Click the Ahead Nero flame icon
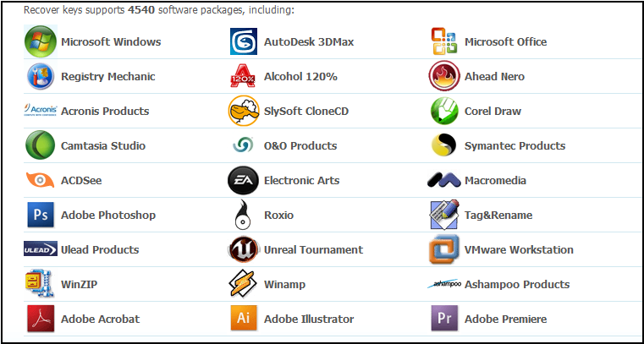The height and width of the screenshot is (344, 644). point(444,76)
